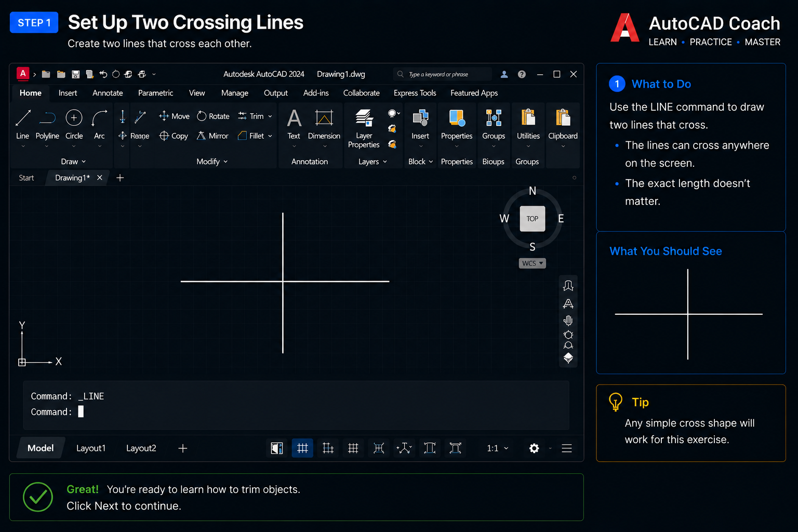Viewport: 798px width, 532px height.
Task: Activate the Trim tool
Action: point(251,116)
